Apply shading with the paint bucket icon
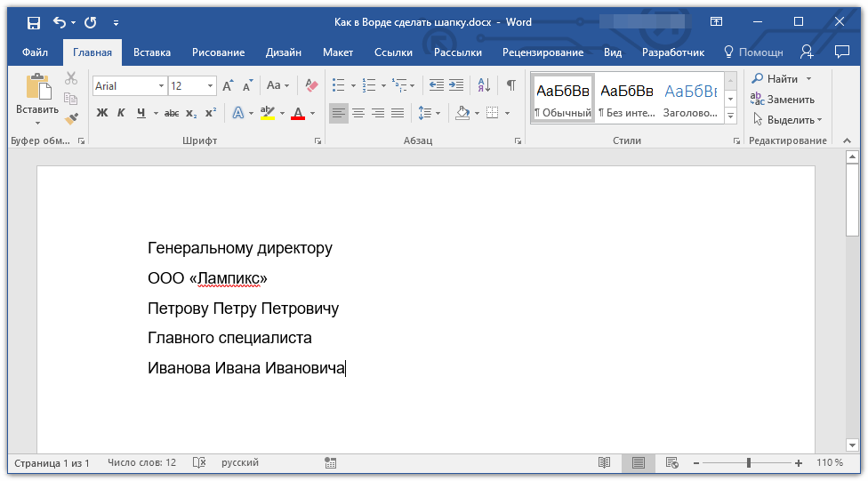Viewport: 868px width, 481px height. [462, 114]
